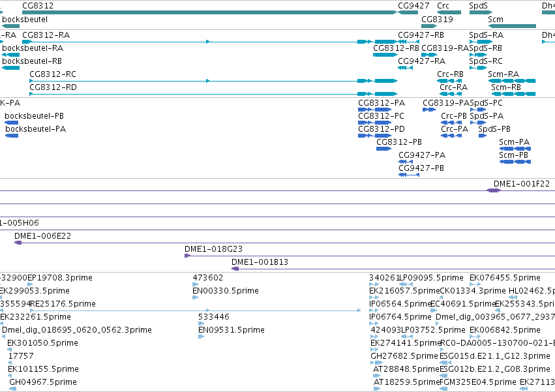The height and width of the screenshot is (392, 555).
Task: Select the CG8312 gene bar
Action: click(209, 12)
